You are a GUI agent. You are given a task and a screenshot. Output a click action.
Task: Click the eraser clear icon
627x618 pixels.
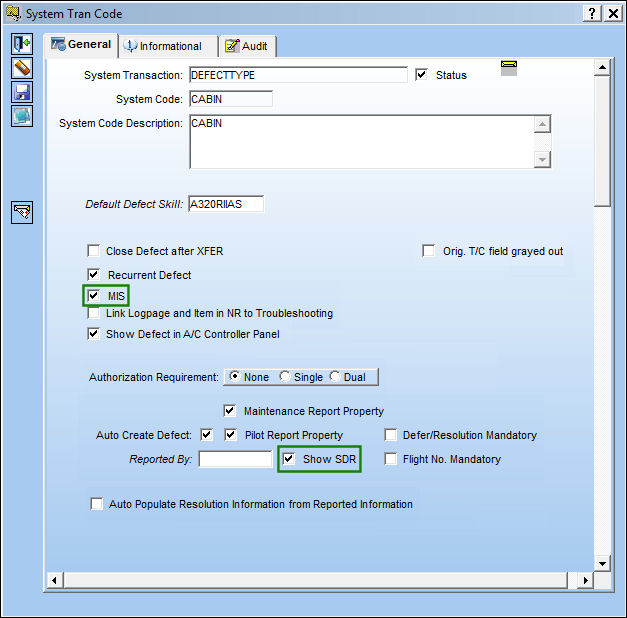coord(22,68)
